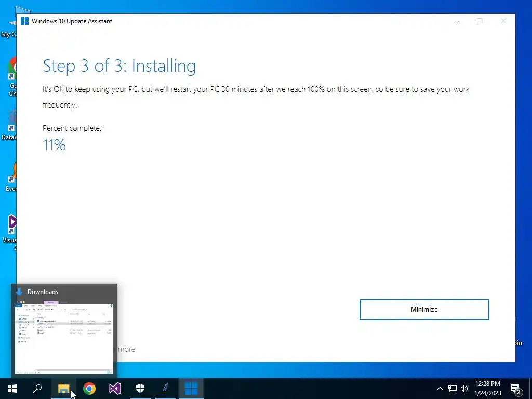Viewport: 532px width, 399px height.
Task: Open volume speaker tray icon
Action: [464, 389]
